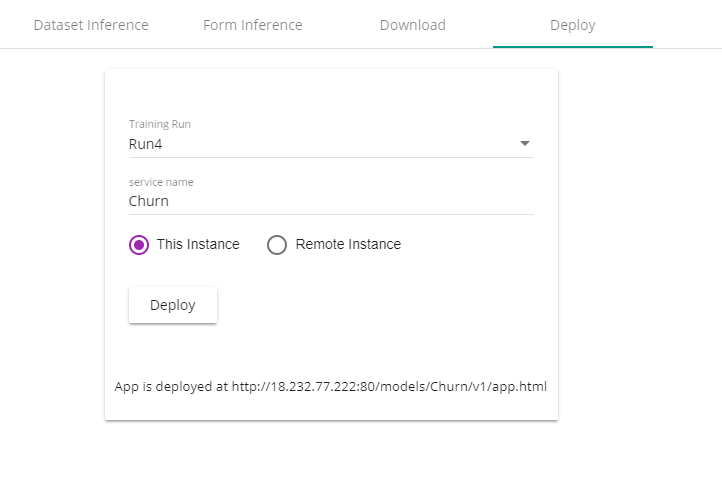Click the Run4 selected value text
The height and width of the screenshot is (482, 722).
tap(146, 144)
